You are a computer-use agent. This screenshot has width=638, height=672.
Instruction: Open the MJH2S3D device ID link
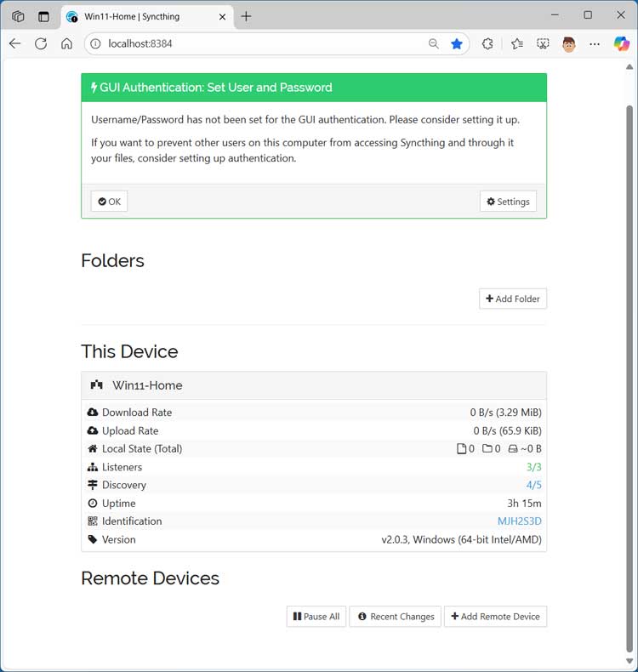pos(519,521)
